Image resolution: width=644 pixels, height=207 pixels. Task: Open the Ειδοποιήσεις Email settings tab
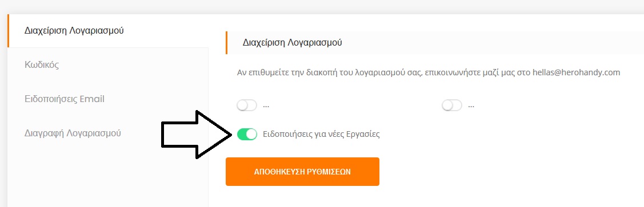point(108,99)
